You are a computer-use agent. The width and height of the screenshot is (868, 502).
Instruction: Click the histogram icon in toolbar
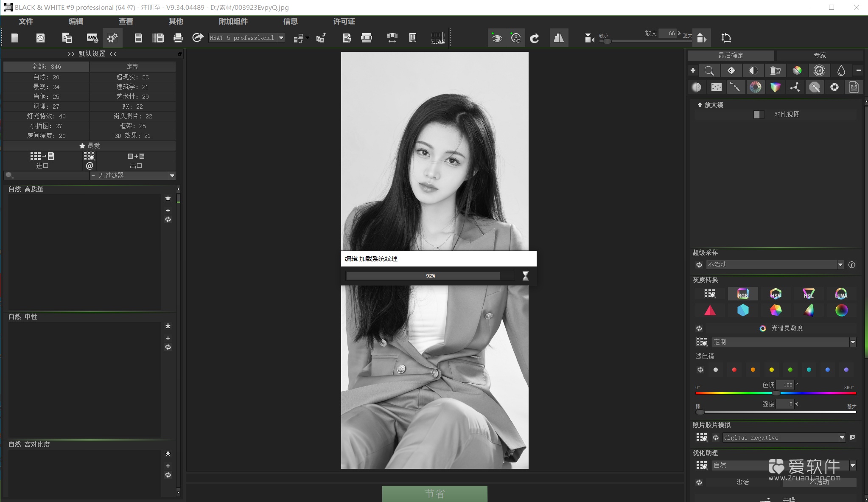click(x=438, y=38)
